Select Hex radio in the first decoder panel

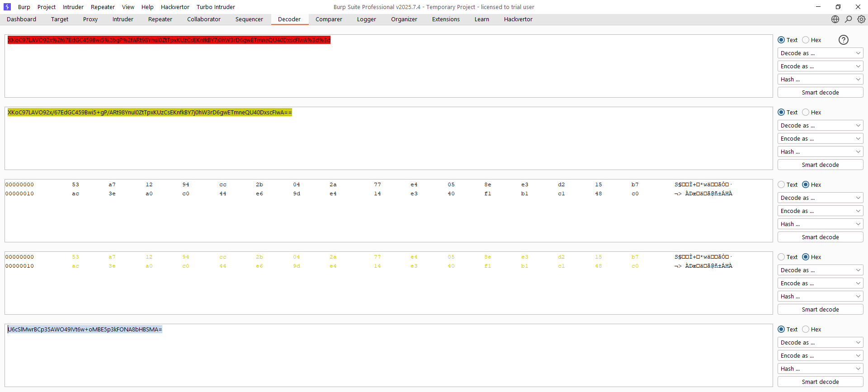pyautogui.click(x=806, y=40)
